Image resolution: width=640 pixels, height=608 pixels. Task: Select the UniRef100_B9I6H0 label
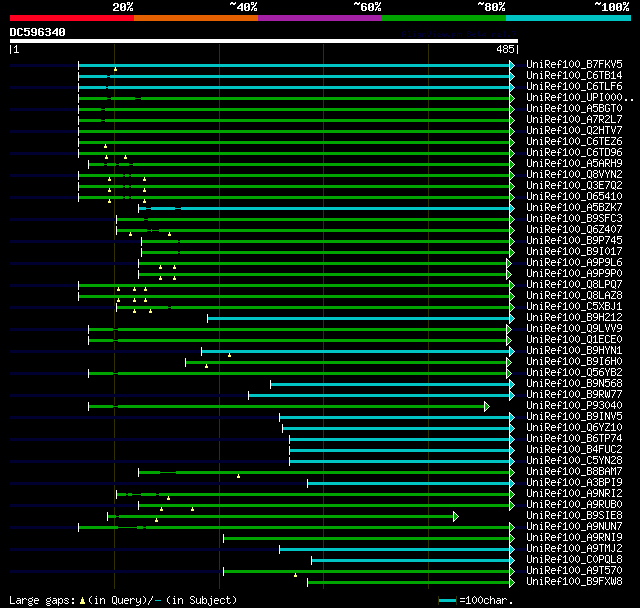tap(574, 362)
